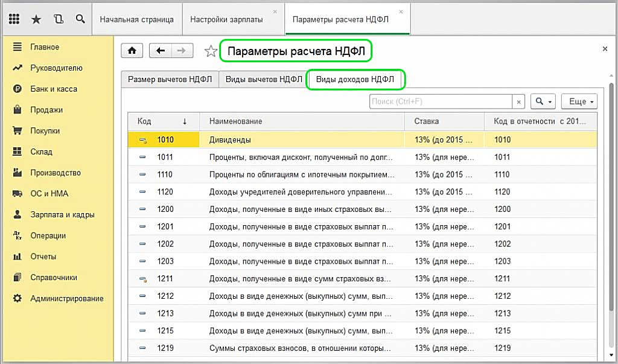The image size is (618, 364).
Task: Open Склад section in sidebar
Action: 41,152
